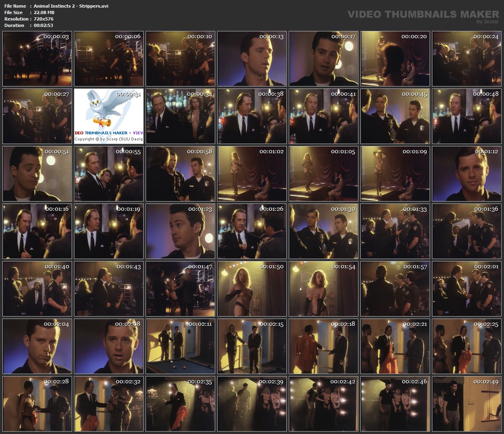Pick the frame at 00:01:19
Viewport: 504px width, 434px height.
(109, 231)
